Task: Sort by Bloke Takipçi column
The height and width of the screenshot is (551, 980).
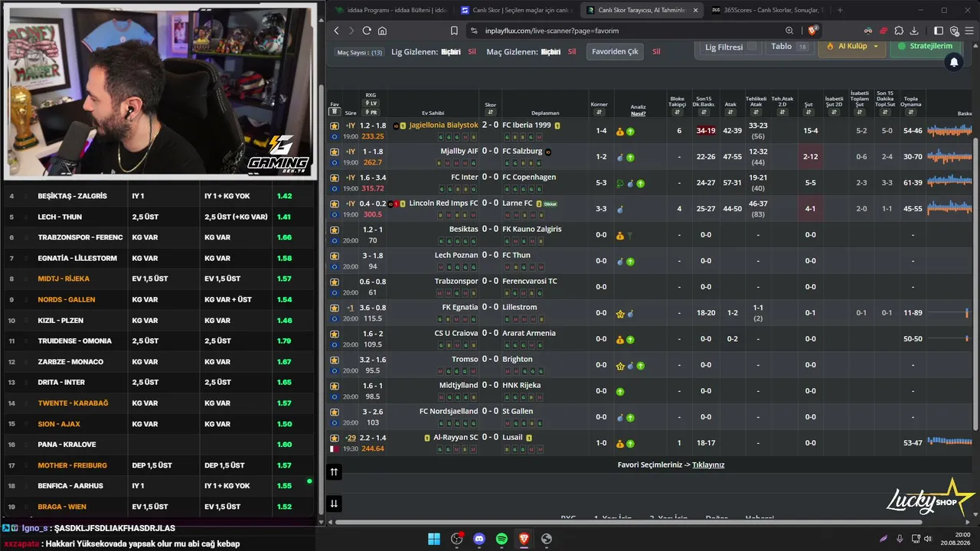Action: pos(677,112)
